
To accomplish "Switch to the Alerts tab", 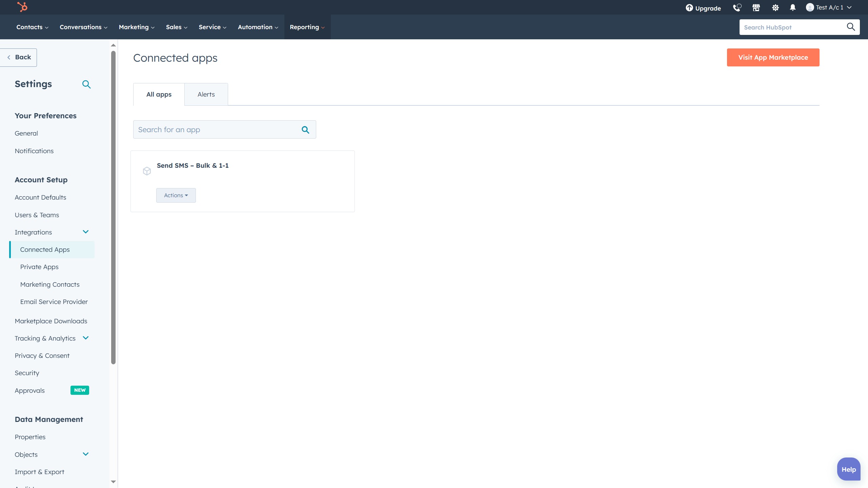I will click(x=206, y=95).
